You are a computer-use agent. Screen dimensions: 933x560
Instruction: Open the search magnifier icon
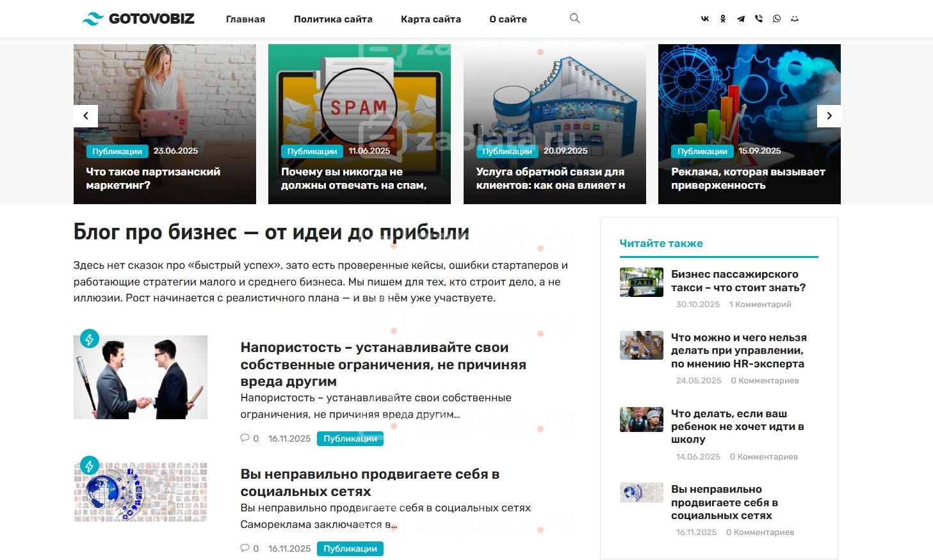tap(575, 19)
